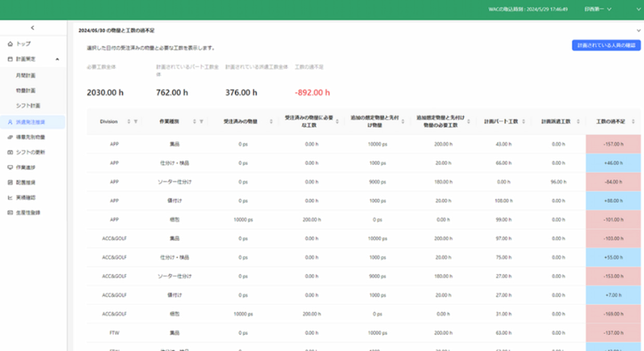This screenshot has height=351, width=644.
Task: Click the 66.00 h part-time cell
Action: click(504, 163)
